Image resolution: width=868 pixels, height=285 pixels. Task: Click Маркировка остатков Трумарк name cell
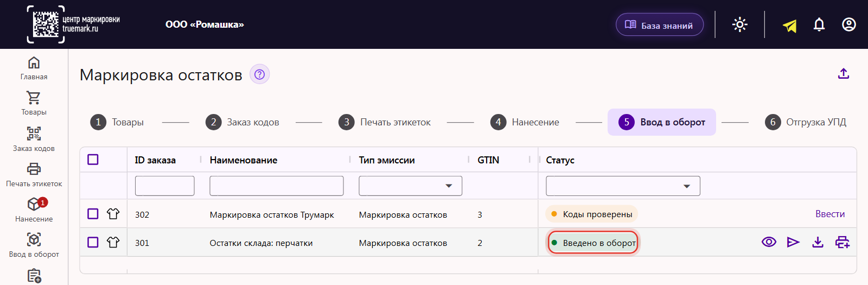point(272,214)
